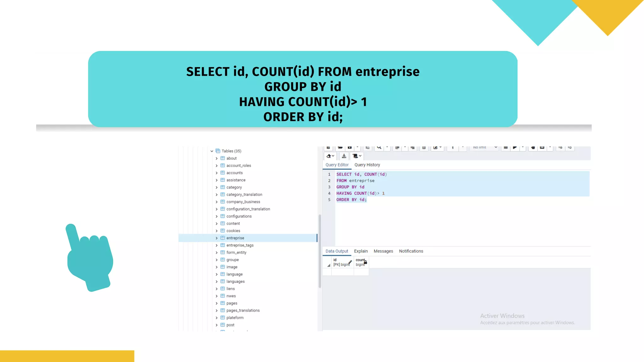Collapse the Tables (35) node

(212, 151)
